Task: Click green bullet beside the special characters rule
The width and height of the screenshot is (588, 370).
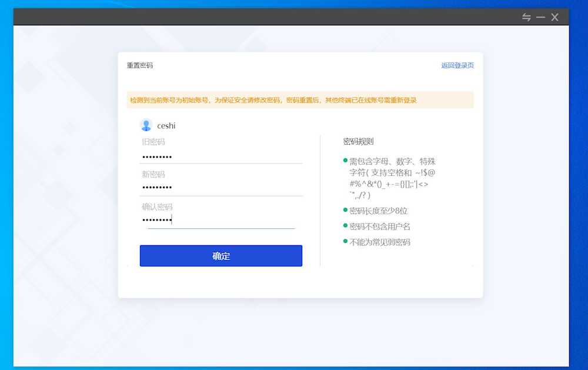Action: coord(346,161)
